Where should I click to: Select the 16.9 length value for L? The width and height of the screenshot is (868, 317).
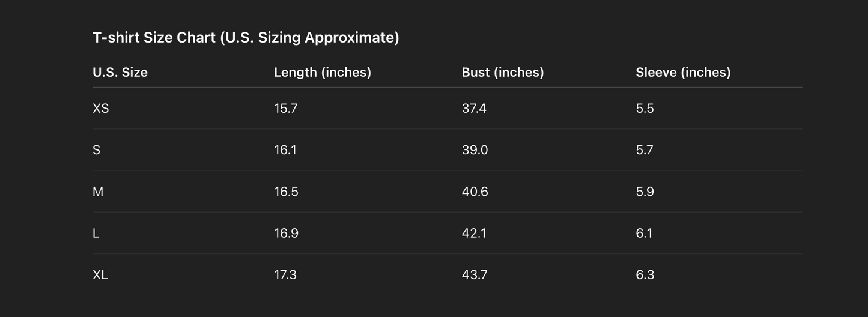pyautogui.click(x=286, y=233)
